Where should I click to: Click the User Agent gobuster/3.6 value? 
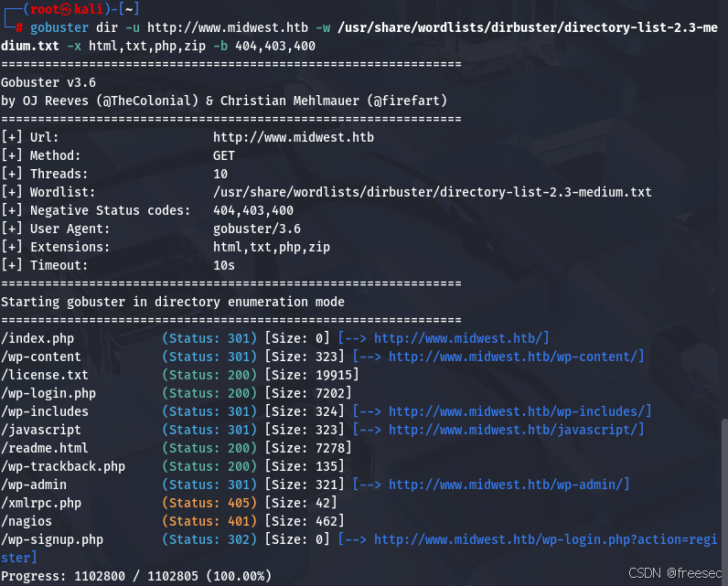(257, 229)
